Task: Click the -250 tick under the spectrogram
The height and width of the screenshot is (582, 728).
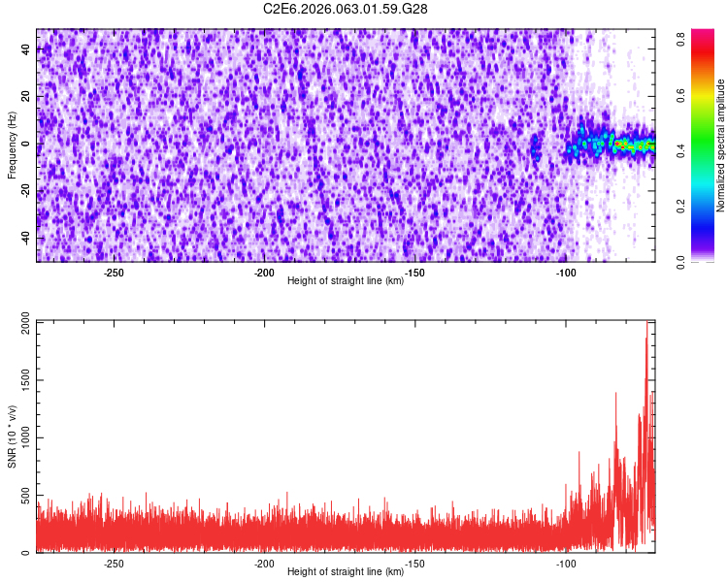Action: point(114,272)
